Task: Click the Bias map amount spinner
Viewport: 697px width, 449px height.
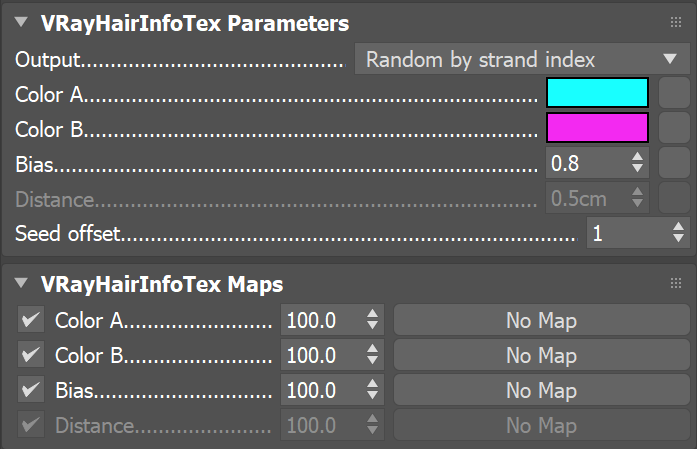Action: (x=373, y=390)
